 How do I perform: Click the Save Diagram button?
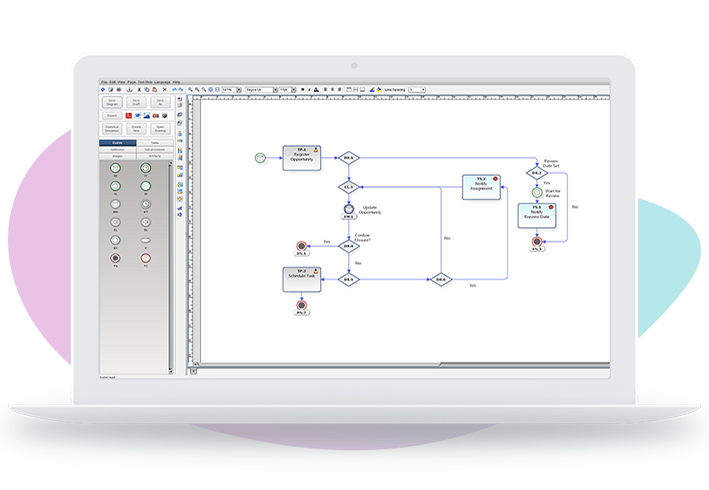(112, 102)
